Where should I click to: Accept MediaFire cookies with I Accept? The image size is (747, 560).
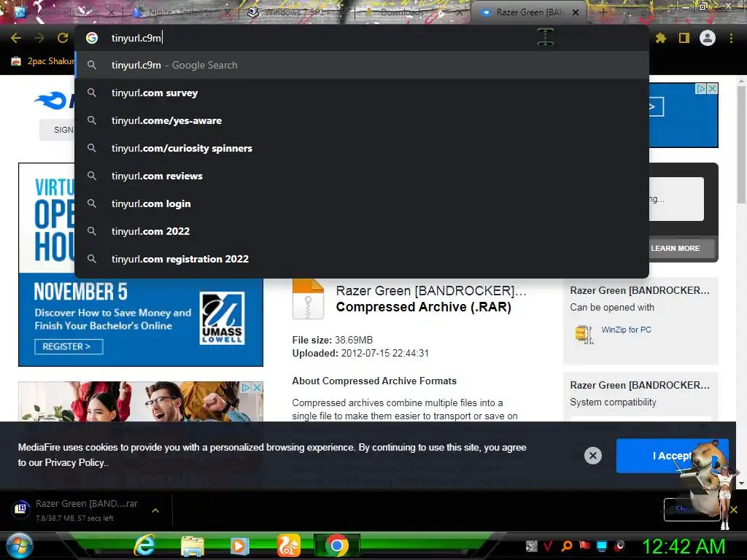click(672, 456)
